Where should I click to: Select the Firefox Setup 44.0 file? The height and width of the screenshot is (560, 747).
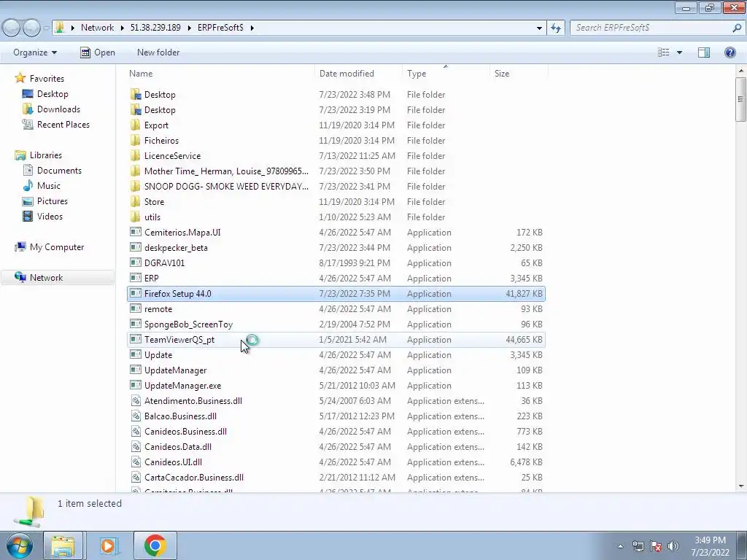(x=336, y=293)
